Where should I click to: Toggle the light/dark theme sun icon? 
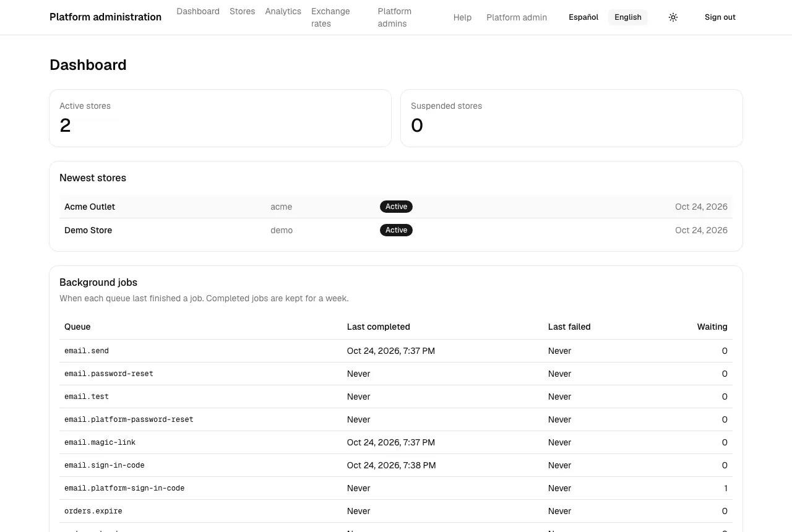673,17
